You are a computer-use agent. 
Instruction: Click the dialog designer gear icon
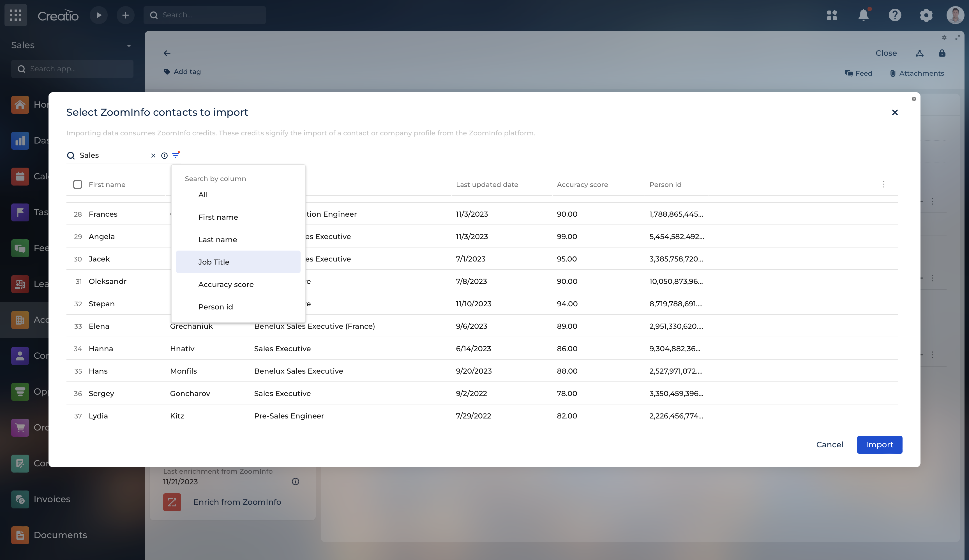(x=914, y=99)
